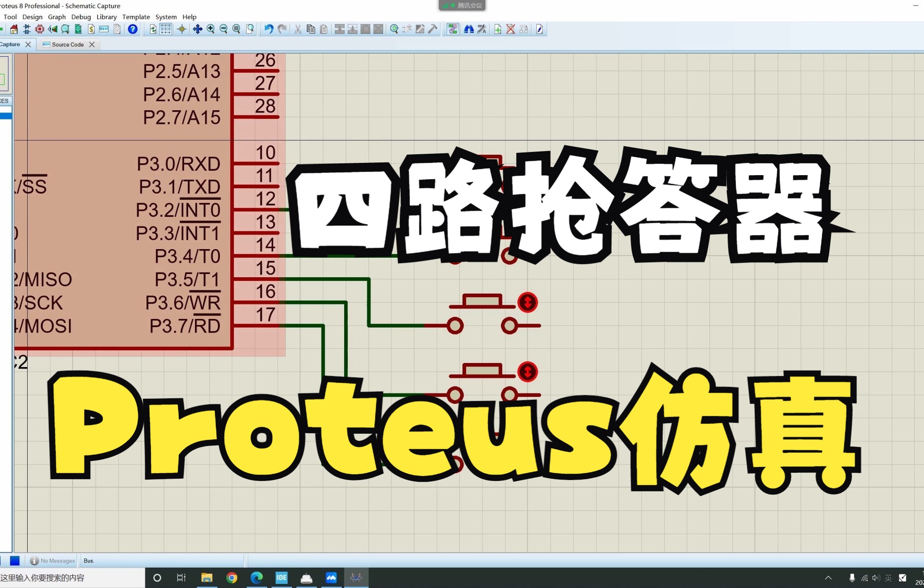924x588 pixels.
Task: Click the Block Copy icon
Action: 340,29
